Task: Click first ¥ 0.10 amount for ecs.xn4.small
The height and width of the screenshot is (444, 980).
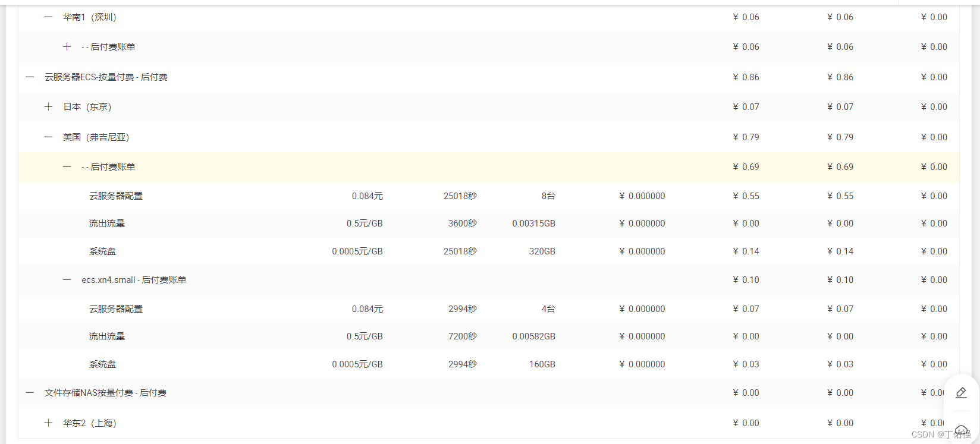Action: [x=746, y=280]
